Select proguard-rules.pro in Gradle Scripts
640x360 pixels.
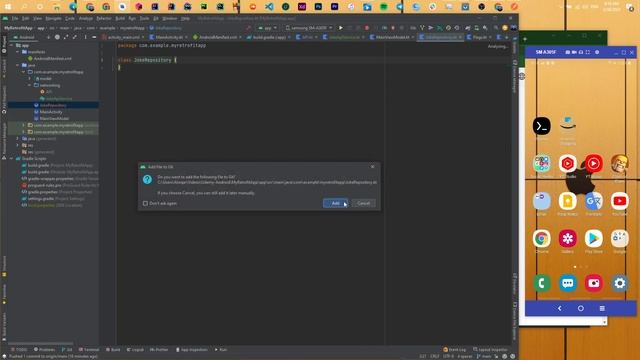(44, 185)
